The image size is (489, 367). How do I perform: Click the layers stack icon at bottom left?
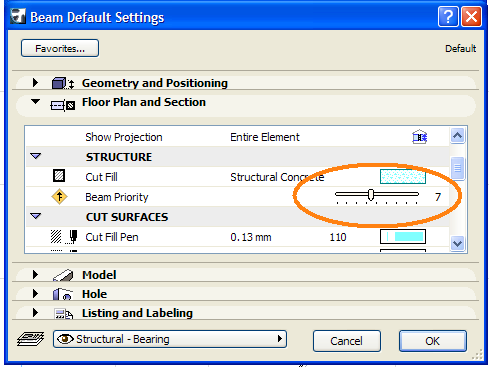pos(30,339)
